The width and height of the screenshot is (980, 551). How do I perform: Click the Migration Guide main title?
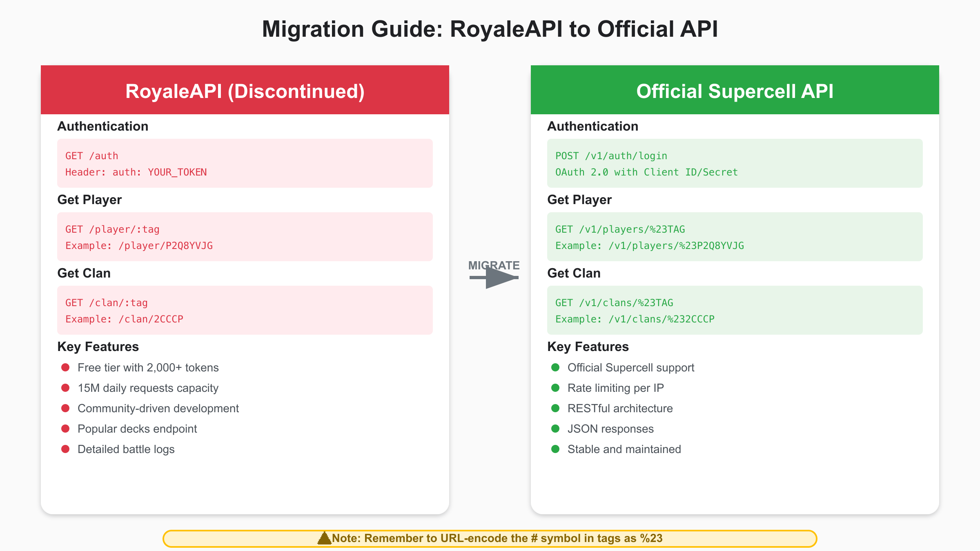click(490, 29)
